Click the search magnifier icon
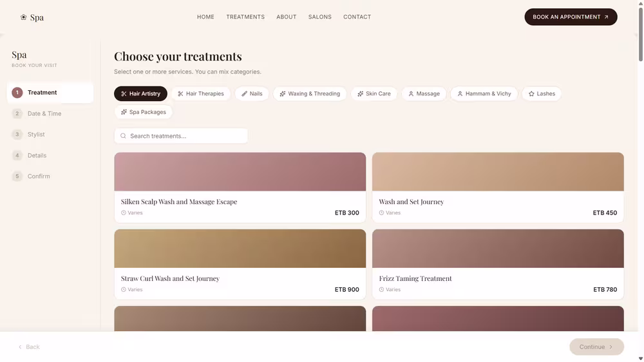Screen dimensions: 644x362 coord(123,136)
